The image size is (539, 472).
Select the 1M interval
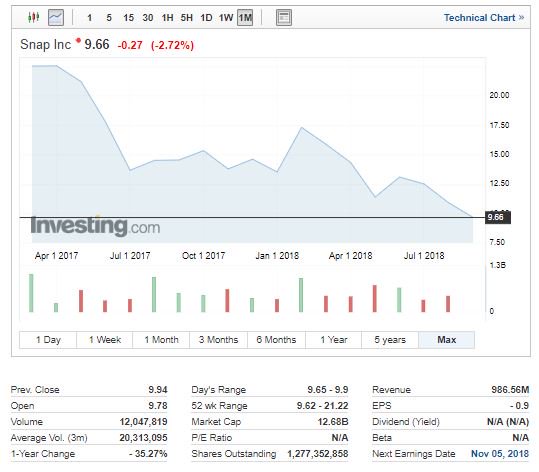pyautogui.click(x=245, y=18)
